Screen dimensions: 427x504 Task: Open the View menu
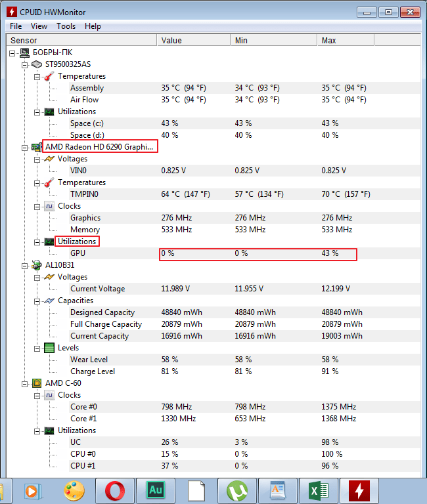pyautogui.click(x=39, y=26)
